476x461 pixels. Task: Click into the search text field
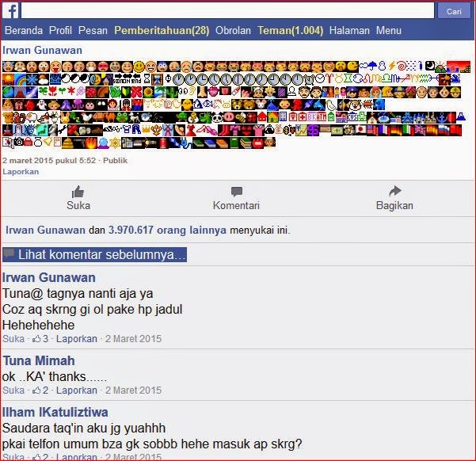[227, 11]
